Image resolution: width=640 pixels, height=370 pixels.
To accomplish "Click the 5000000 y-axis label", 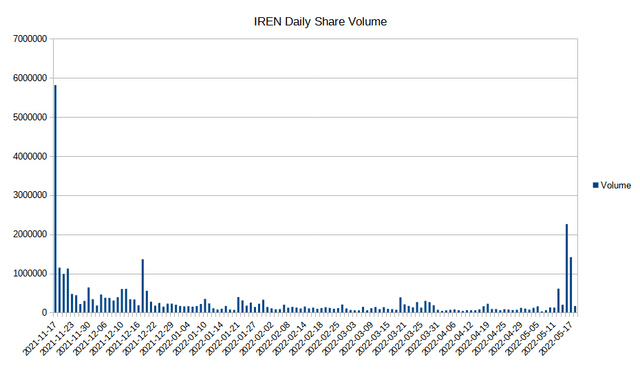I will [x=30, y=117].
